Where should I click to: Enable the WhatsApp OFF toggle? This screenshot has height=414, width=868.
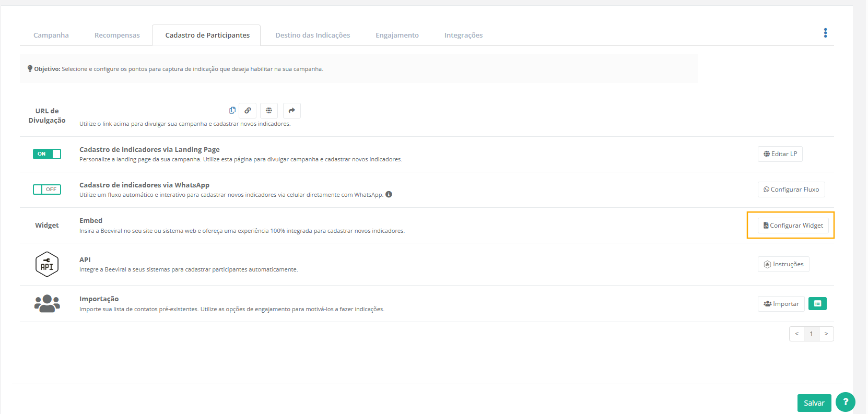click(47, 190)
